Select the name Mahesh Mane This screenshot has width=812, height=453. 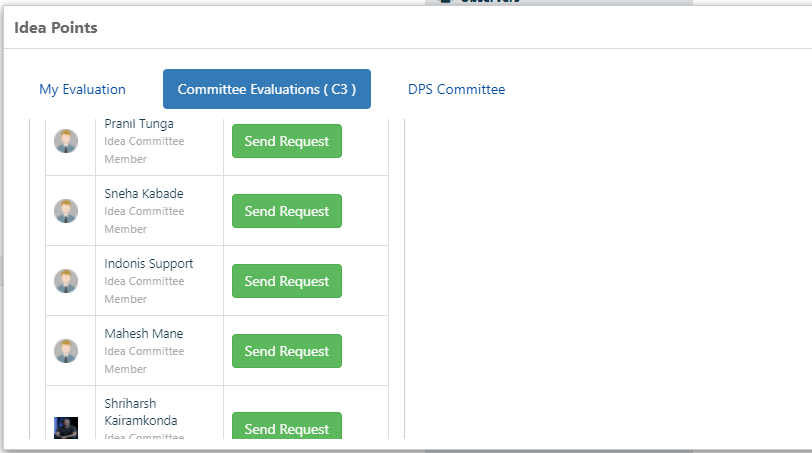(144, 333)
